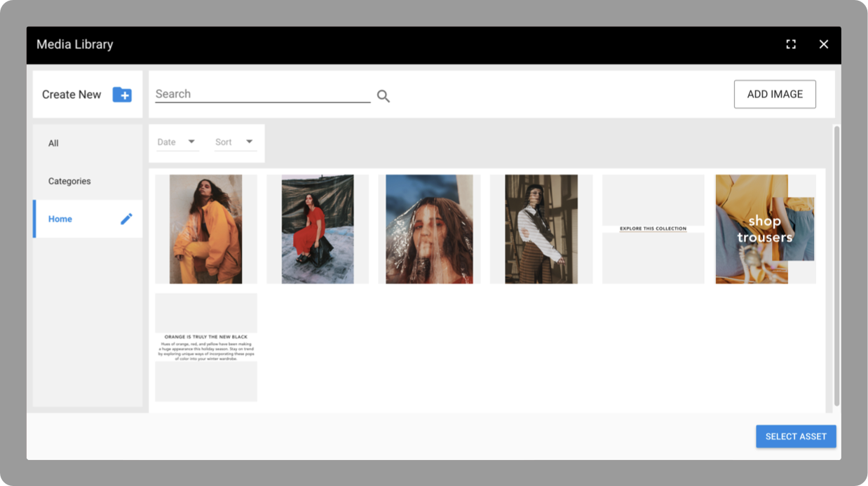Select the Explore This Collection thumbnail
The width and height of the screenshot is (868, 486).
[x=653, y=229]
